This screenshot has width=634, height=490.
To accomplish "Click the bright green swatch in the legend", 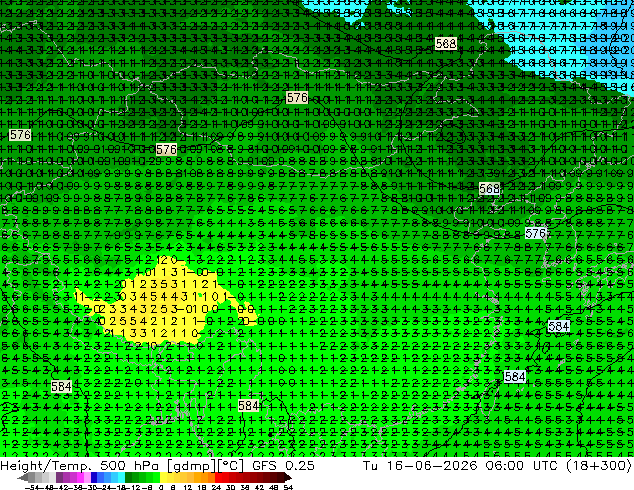I will pos(156,478).
